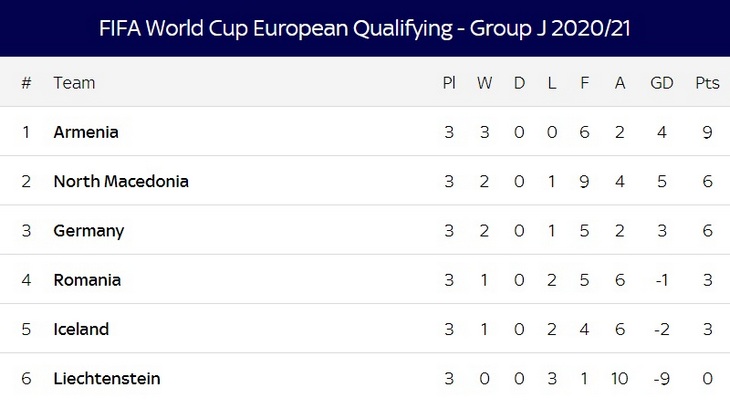Click the GD column header

(x=661, y=83)
